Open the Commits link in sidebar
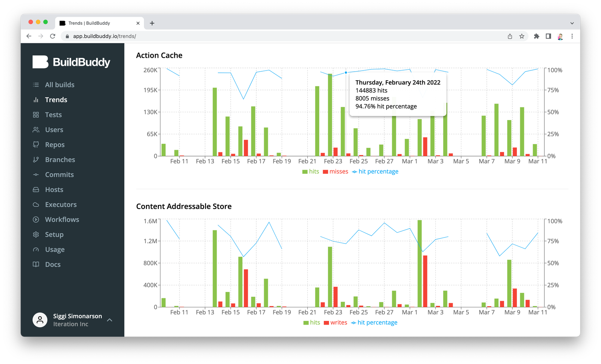 click(59, 175)
